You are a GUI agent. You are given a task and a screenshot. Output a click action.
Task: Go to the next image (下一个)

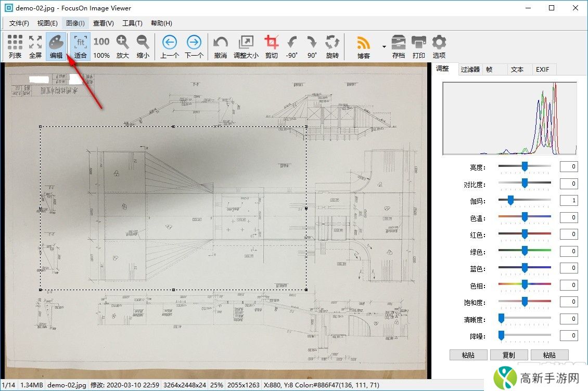[194, 46]
